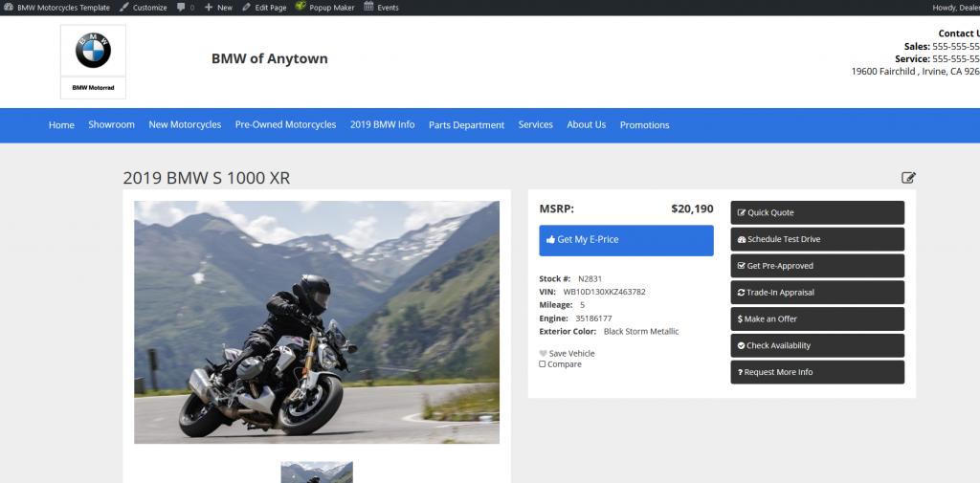Click the heart icon for Save Vehicle
Screen dimensions: 980x483
click(543, 354)
